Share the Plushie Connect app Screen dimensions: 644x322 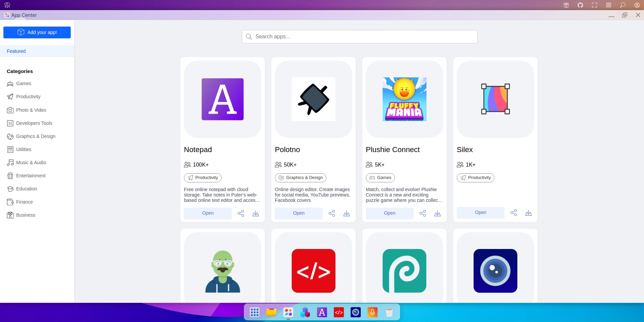[423, 213]
